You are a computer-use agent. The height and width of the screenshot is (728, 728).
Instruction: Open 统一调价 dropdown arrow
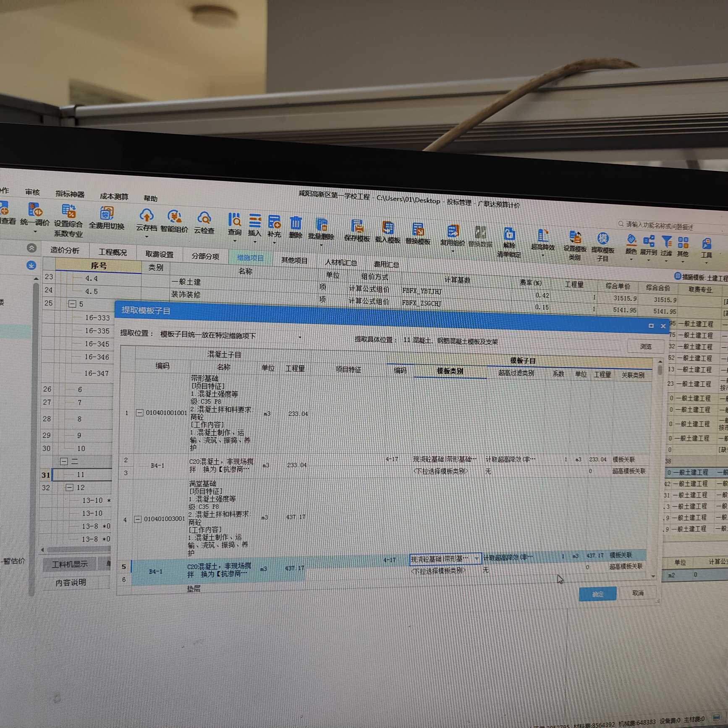click(35, 231)
